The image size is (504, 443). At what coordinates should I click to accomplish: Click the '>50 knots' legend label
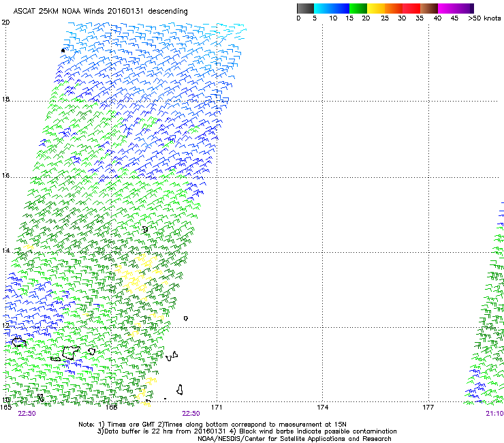(x=484, y=18)
